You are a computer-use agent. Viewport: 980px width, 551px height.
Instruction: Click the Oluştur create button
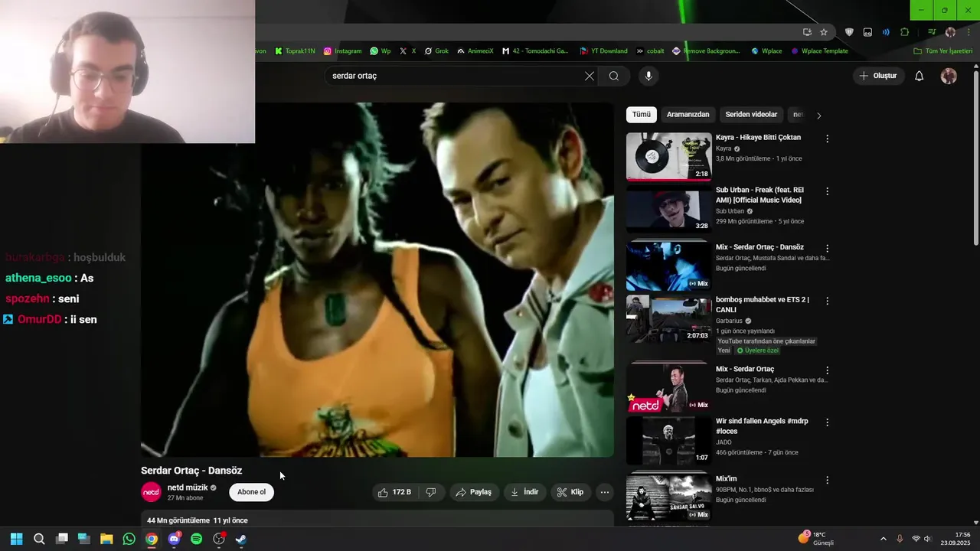click(x=878, y=76)
